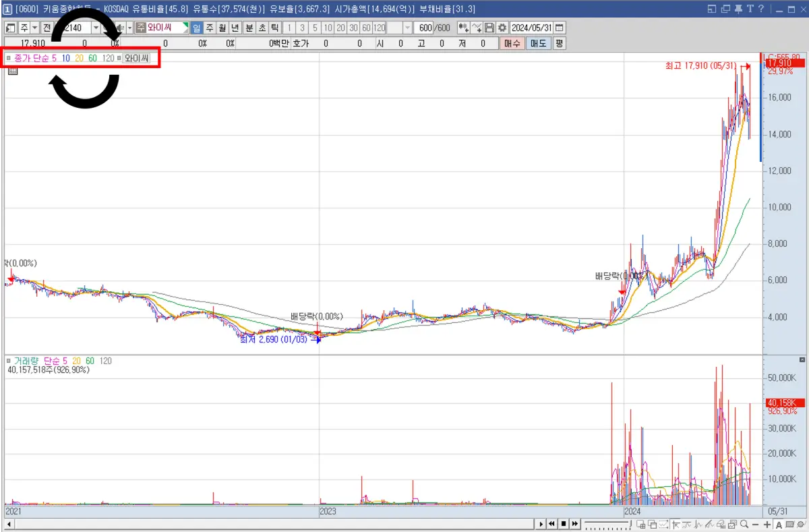
Task: Click the fast-forward replay button
Action: click(x=574, y=524)
